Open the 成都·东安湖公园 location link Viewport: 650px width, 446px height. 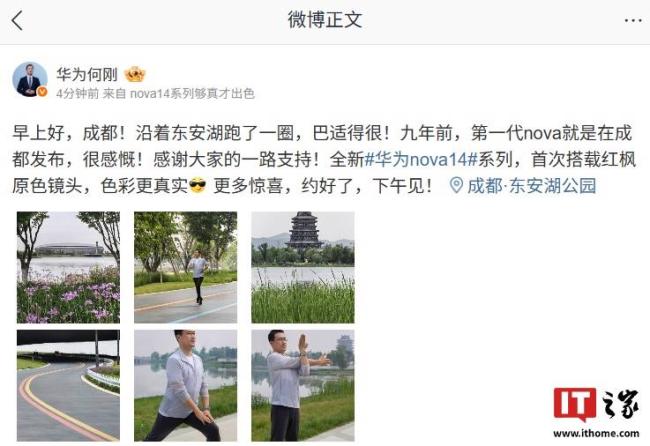tap(531, 185)
